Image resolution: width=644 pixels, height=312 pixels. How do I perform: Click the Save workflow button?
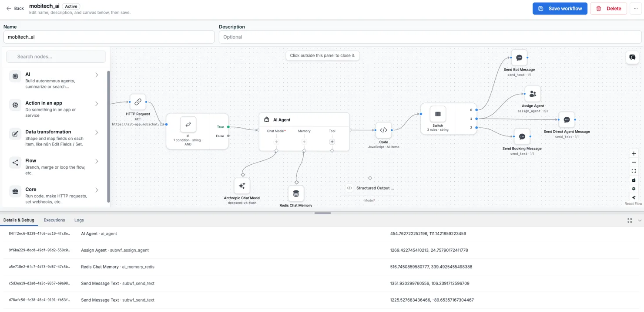560,8
